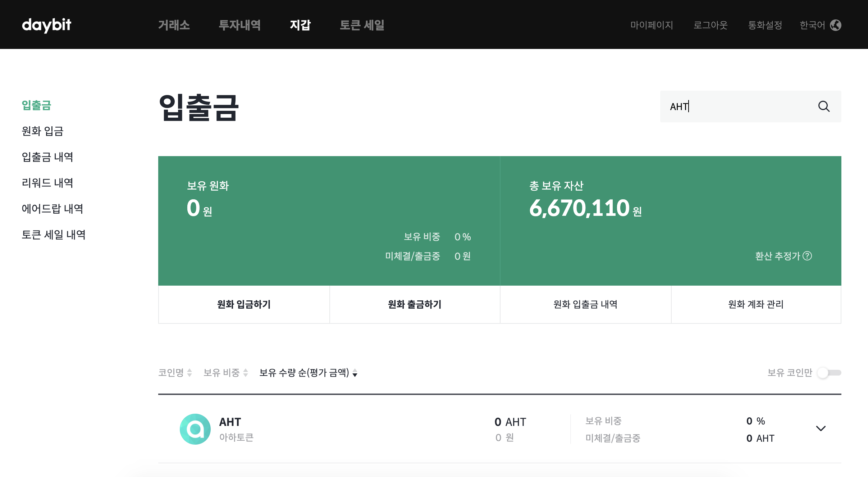Viewport: 868px width, 477px height.
Task: Click 원화 입금하기 button
Action: (x=244, y=304)
